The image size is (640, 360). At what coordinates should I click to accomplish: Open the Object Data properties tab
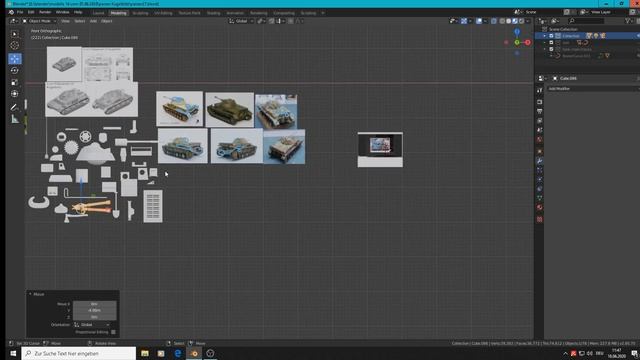coord(540,198)
